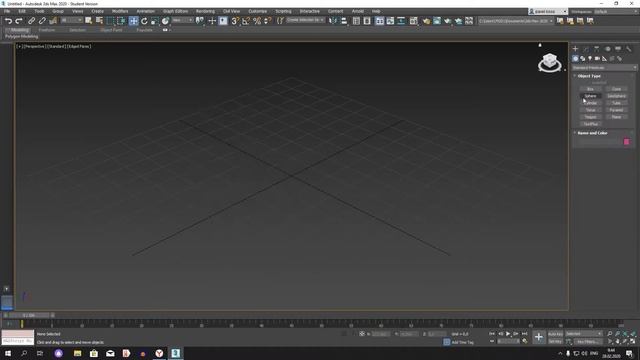Screen dimensions: 640x360
Task: Open the pink object color swatch
Action: pos(627,142)
